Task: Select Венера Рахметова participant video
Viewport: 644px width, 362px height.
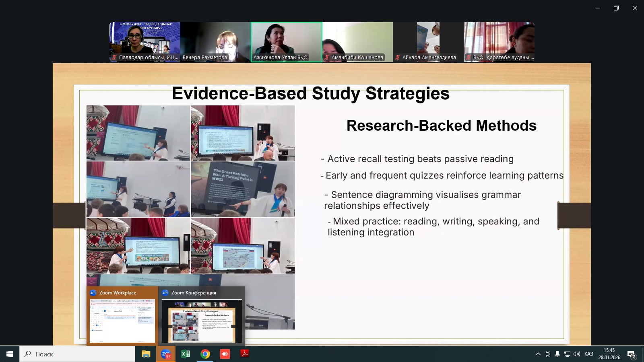Action: [x=215, y=42]
